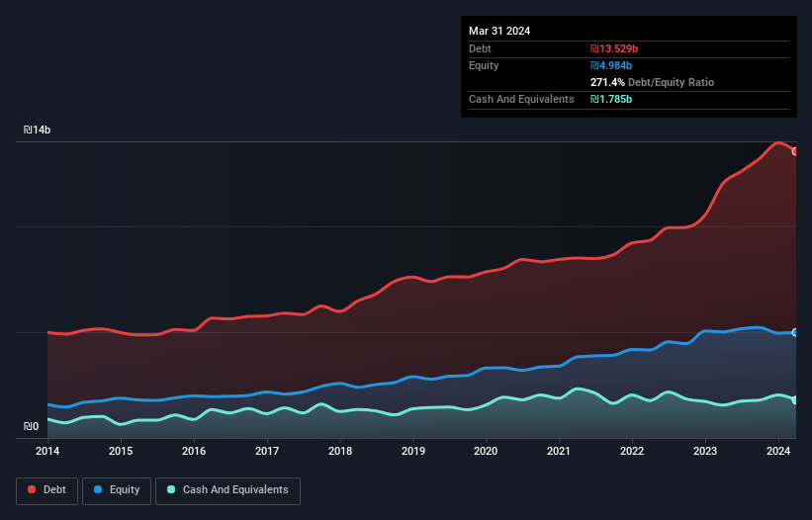This screenshot has width=812, height=520.
Task: Click the ₪1.785b cash value
Action: tap(611, 99)
